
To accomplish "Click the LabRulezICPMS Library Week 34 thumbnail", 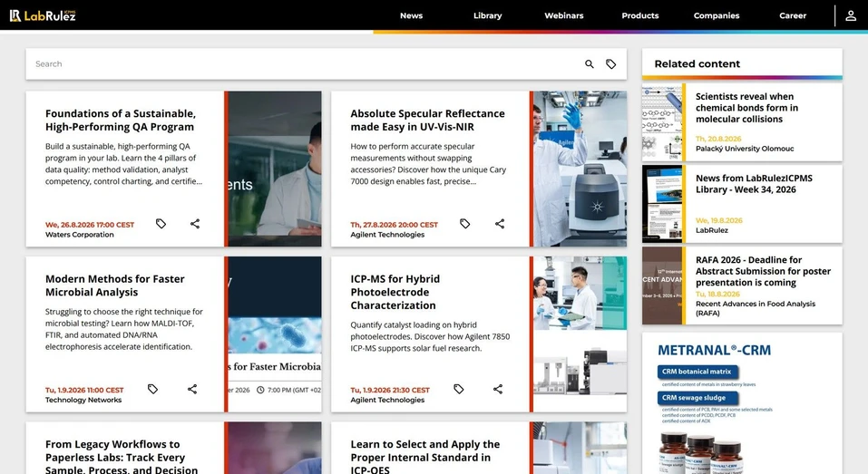I will click(662, 204).
